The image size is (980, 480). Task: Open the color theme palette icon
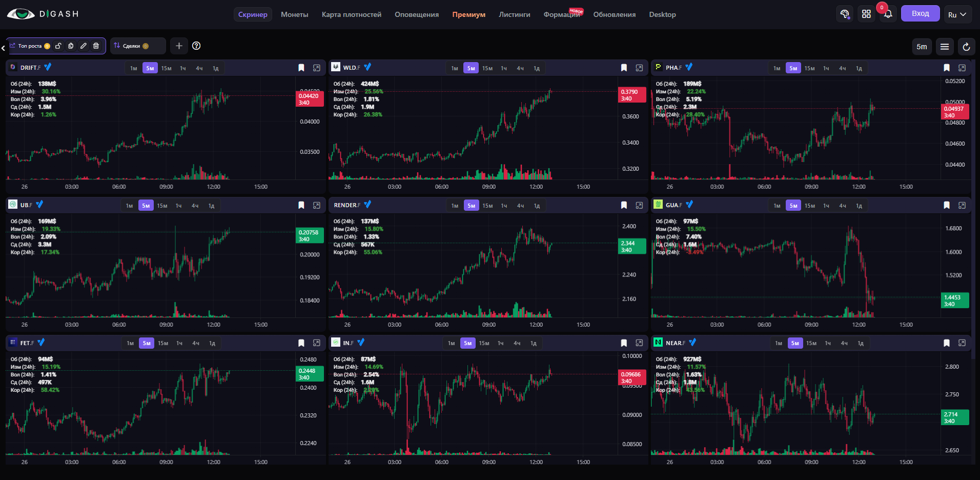click(x=845, y=14)
